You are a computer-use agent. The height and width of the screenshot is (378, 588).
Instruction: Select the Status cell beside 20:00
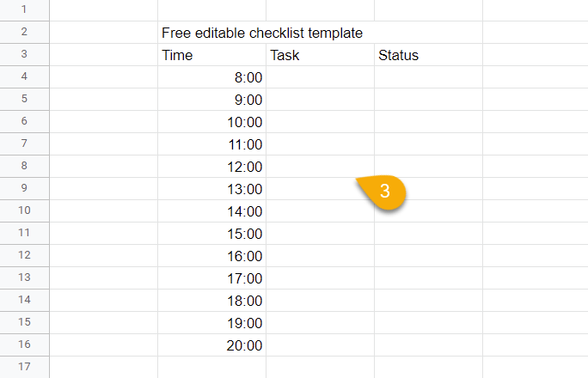(428, 345)
